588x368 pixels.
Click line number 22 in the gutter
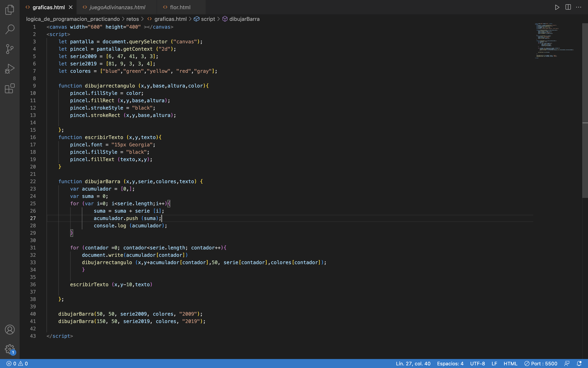tap(33, 182)
